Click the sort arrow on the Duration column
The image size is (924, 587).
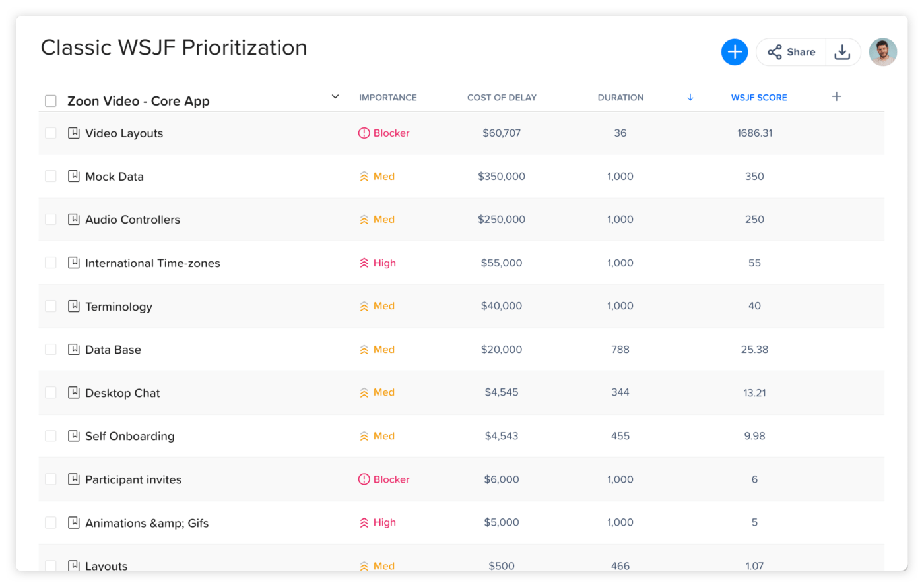point(690,97)
